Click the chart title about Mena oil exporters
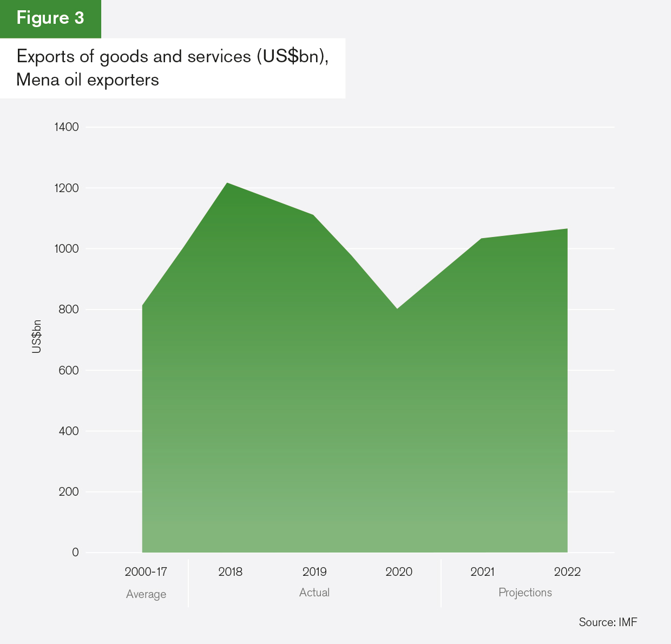 (173, 68)
